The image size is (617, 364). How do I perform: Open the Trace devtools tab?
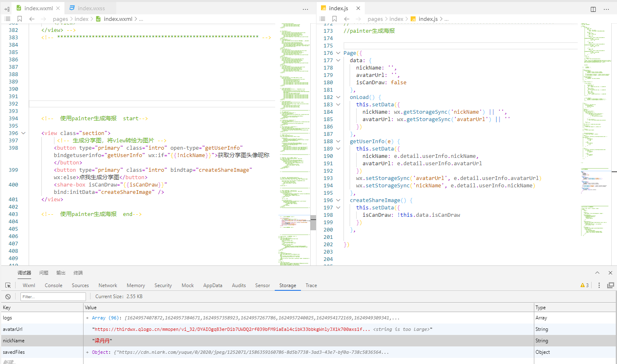(x=311, y=285)
